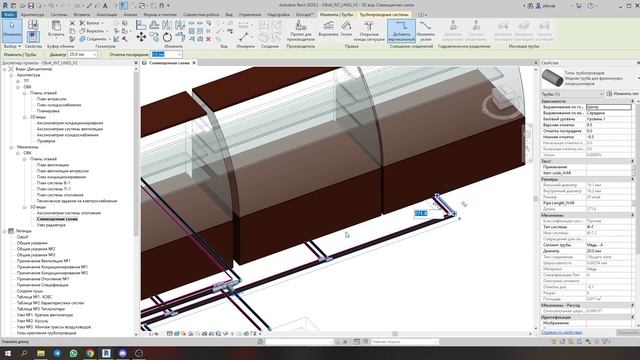
Task: Select the Изменить (Modify) arrow tool
Action: [12, 30]
